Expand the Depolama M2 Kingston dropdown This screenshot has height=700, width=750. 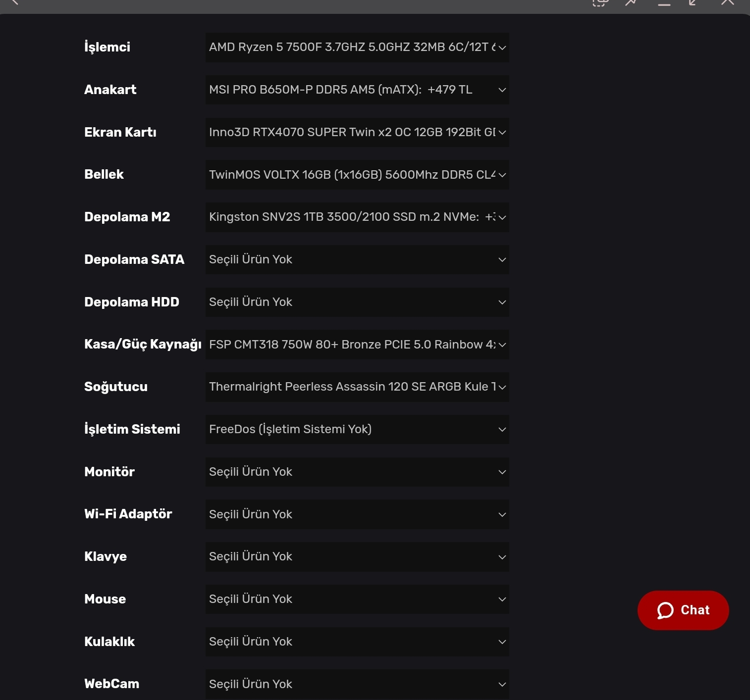357,217
